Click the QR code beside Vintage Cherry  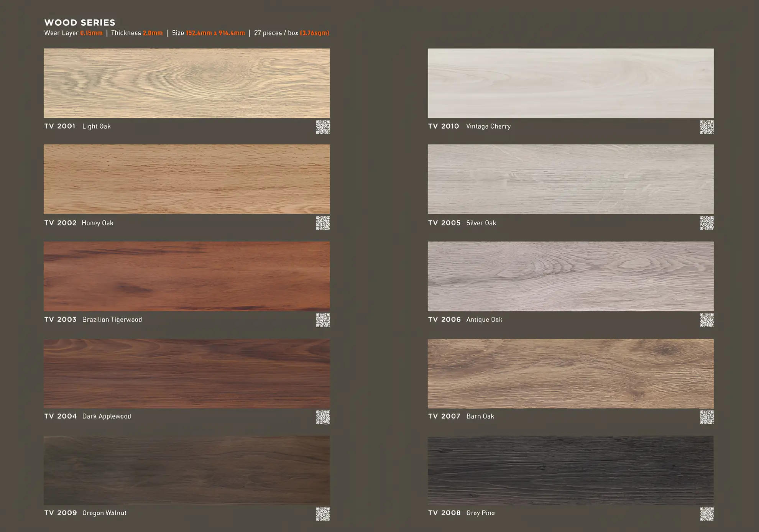tap(707, 127)
